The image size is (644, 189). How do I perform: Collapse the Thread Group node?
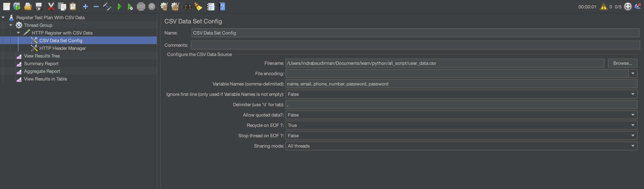pos(11,25)
